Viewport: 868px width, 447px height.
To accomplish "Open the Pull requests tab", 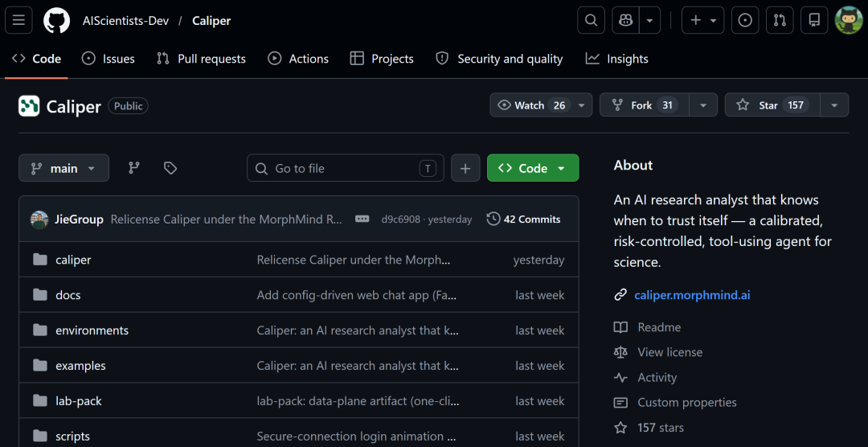I will tap(201, 59).
